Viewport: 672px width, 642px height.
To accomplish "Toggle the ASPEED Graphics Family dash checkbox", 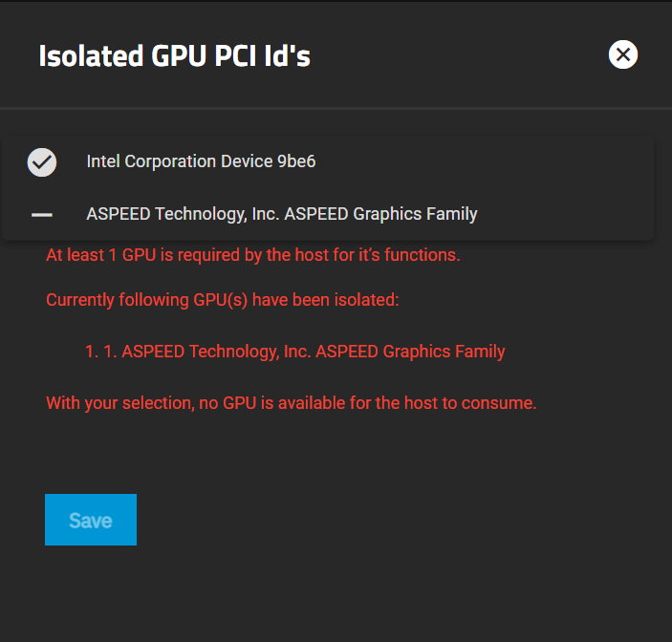I will tap(42, 215).
